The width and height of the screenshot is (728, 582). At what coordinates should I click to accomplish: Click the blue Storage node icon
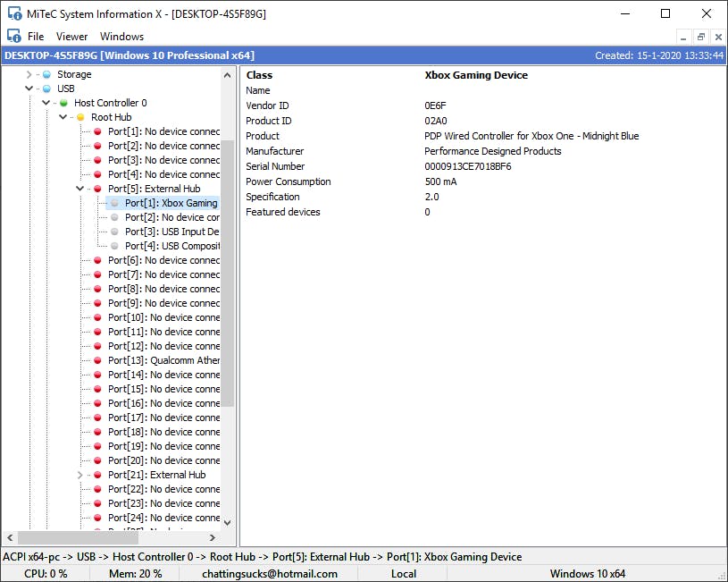tap(46, 74)
